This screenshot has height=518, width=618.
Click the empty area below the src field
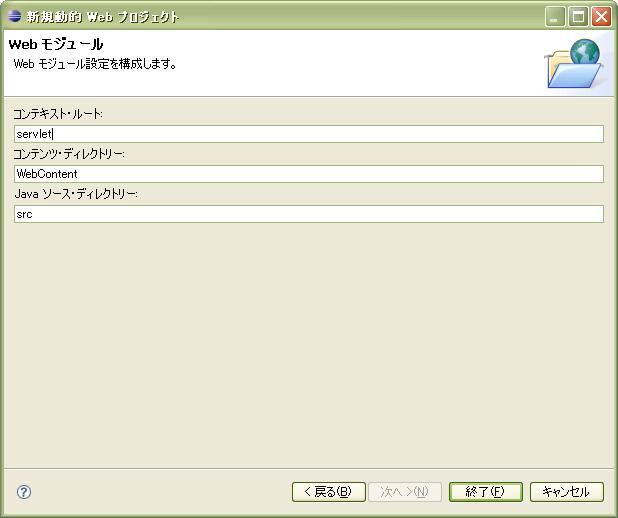(308, 340)
